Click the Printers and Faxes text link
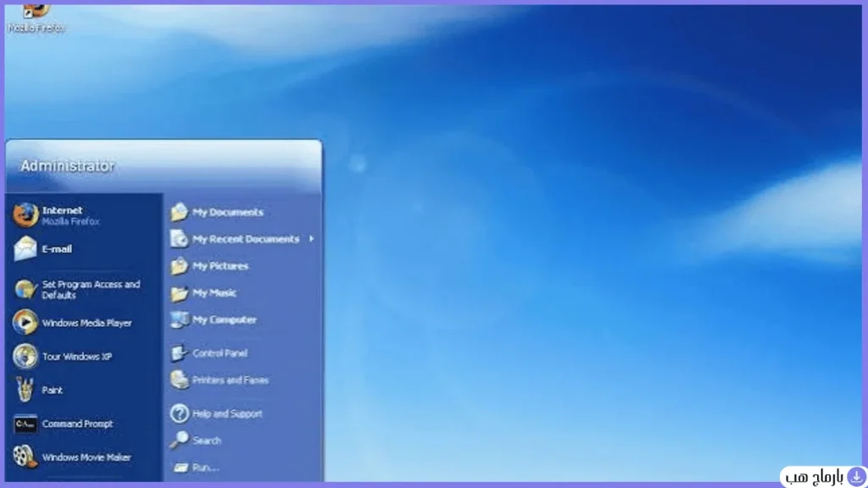 (x=231, y=380)
